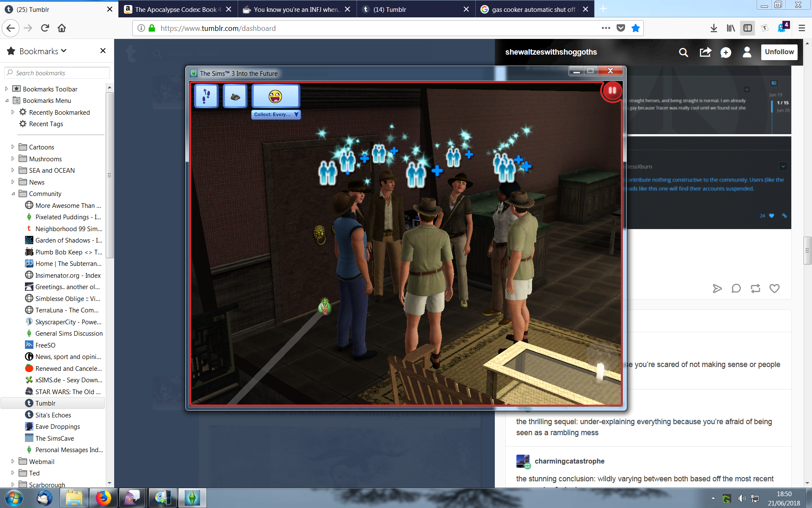Open the Library icon in toolbar
812x508 pixels.
pyautogui.click(x=731, y=28)
